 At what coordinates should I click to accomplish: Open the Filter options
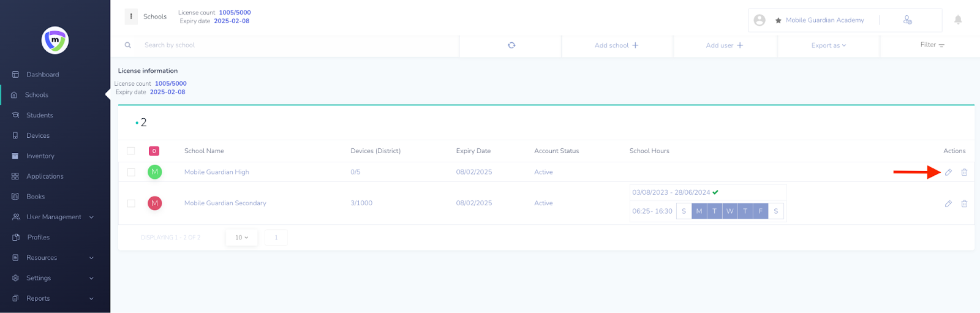pyautogui.click(x=932, y=45)
